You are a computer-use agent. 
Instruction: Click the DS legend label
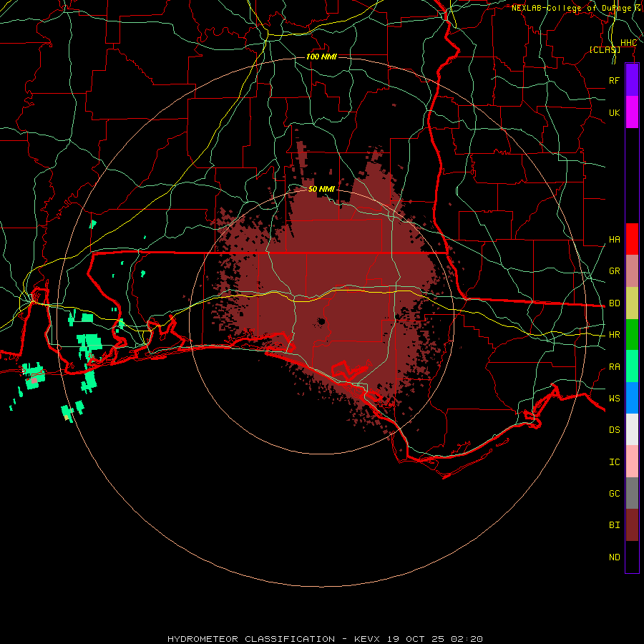point(614,430)
